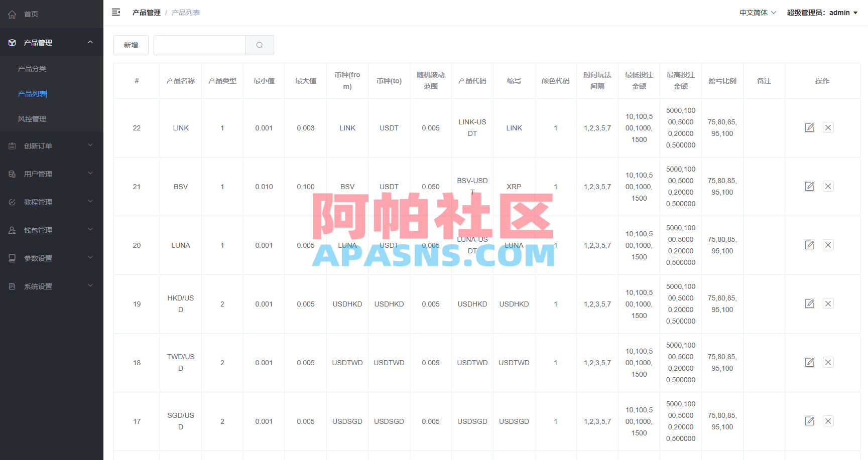Click row number cell 22
This screenshot has height=460, width=868.
pos(137,128)
